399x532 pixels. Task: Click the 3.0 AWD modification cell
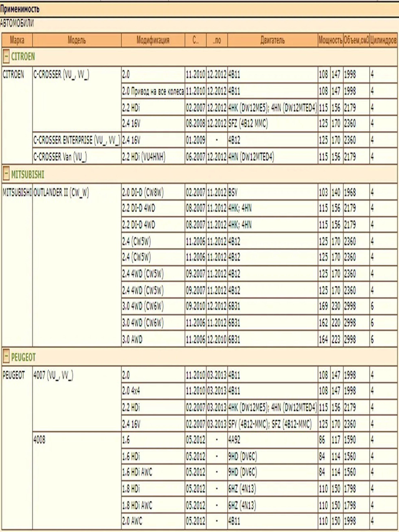tap(132, 340)
